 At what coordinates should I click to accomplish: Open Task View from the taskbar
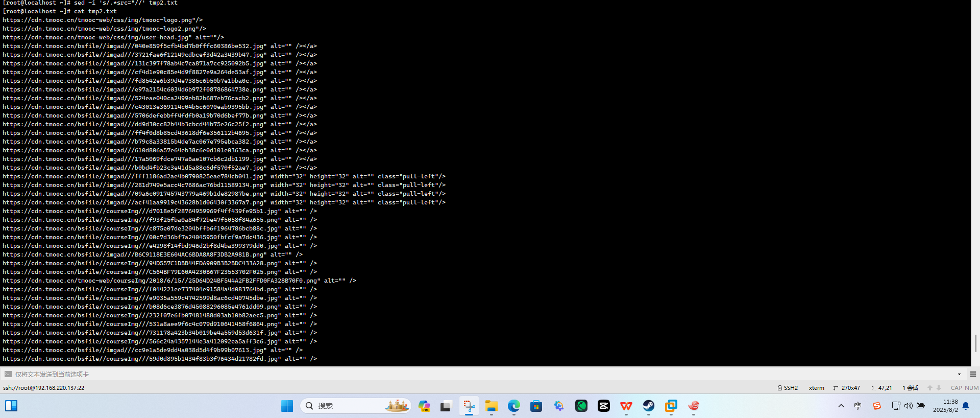446,406
